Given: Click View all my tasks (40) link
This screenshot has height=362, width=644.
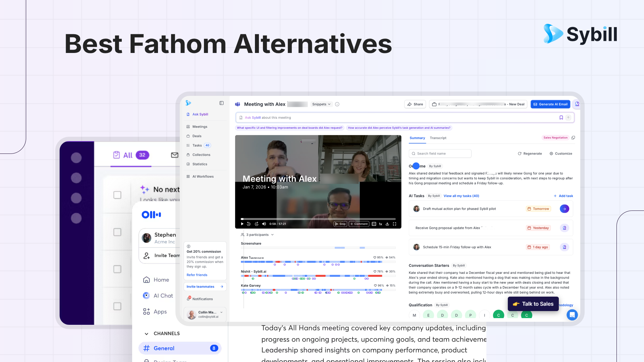Looking at the screenshot, I should (461, 196).
